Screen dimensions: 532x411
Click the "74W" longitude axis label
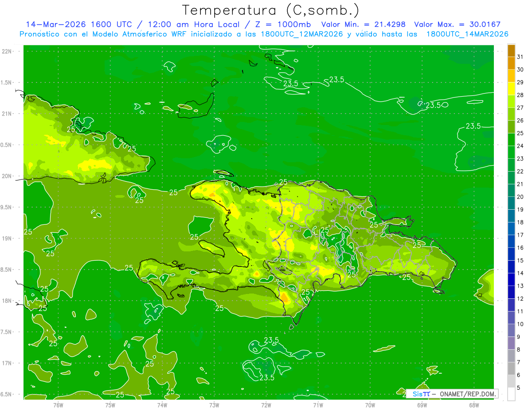162,405
